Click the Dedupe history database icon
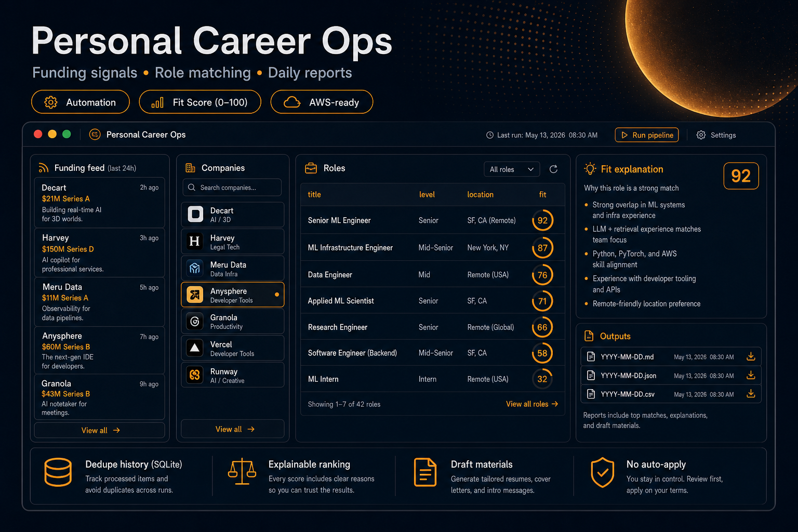This screenshot has height=532, width=798. point(58,472)
